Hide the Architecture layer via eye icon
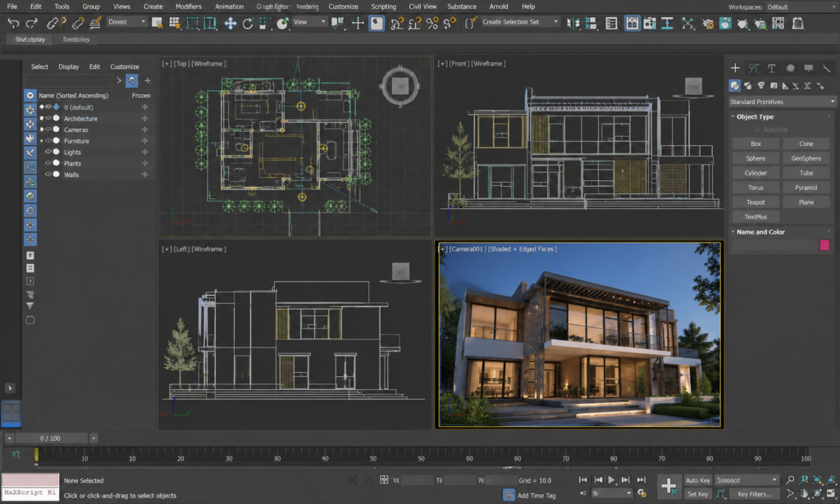The height and width of the screenshot is (504, 840). tap(48, 118)
